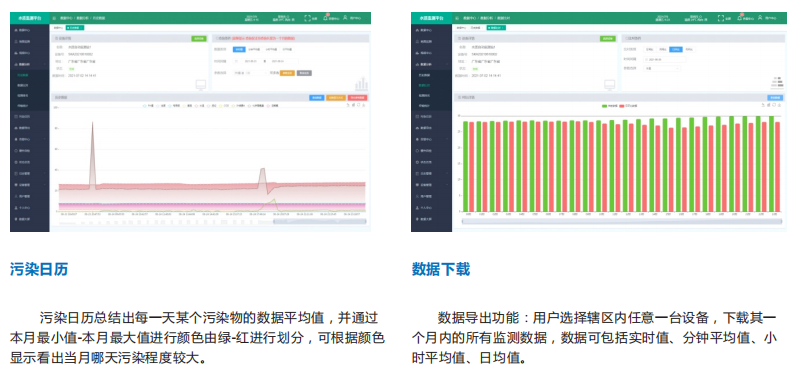The height and width of the screenshot is (369, 800).
Task: Click the user avatar icon above the line chart
Action: tap(345, 18)
